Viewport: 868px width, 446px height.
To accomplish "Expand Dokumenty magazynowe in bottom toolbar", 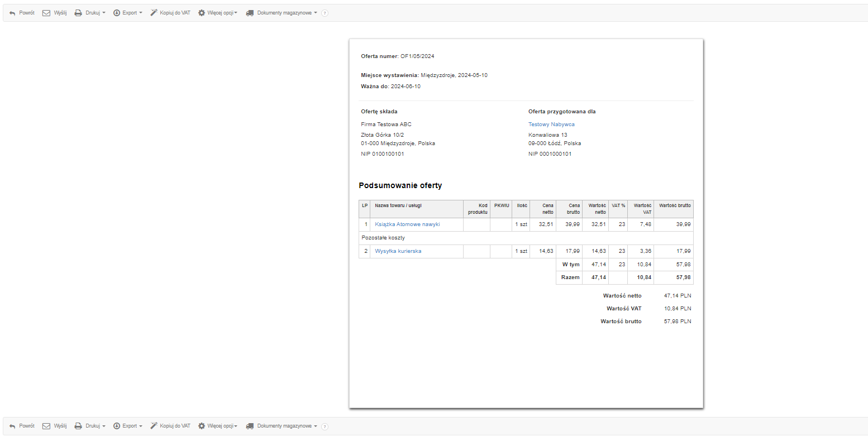I will tap(282, 426).
